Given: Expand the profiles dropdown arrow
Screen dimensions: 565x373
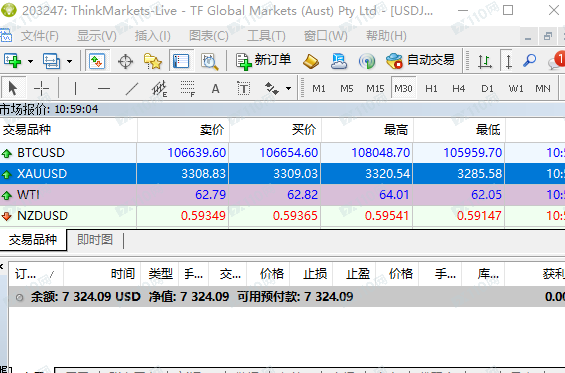Looking at the screenshot, I should [70, 62].
